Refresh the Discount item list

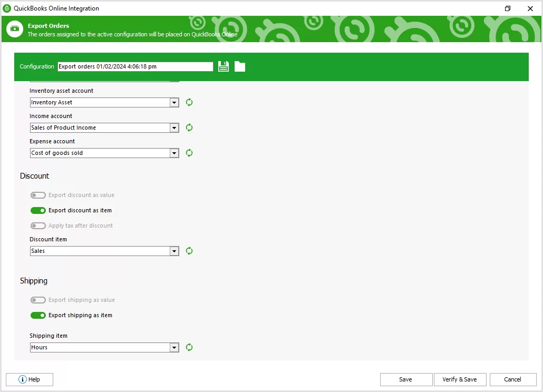pos(189,251)
